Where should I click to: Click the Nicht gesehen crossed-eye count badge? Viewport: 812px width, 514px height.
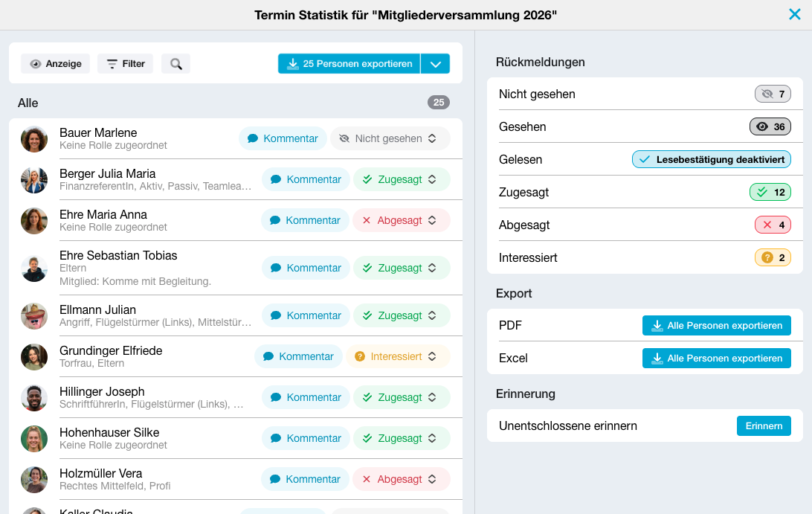point(772,94)
